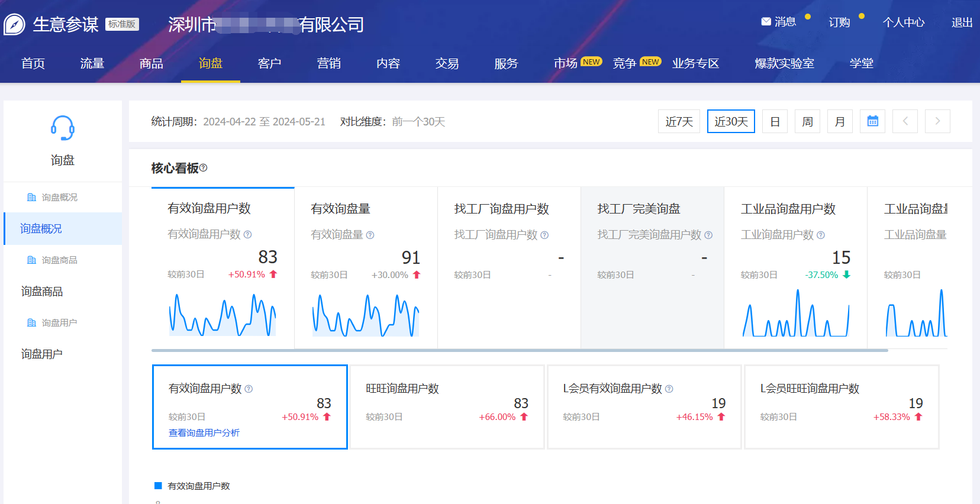Click help icon next to 核心看板
The width and height of the screenshot is (980, 504).
coord(204,168)
